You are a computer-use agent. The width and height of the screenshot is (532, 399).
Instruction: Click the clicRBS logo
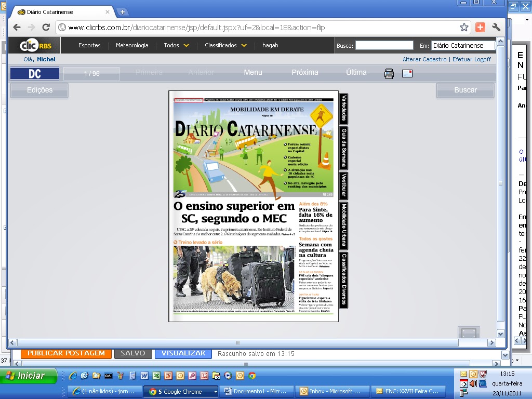(35, 45)
